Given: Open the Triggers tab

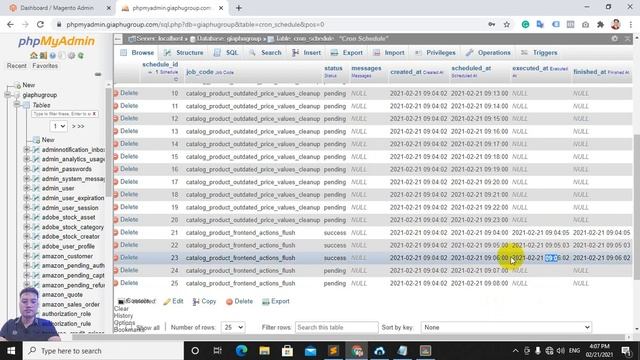Looking at the screenshot, I should (539, 53).
